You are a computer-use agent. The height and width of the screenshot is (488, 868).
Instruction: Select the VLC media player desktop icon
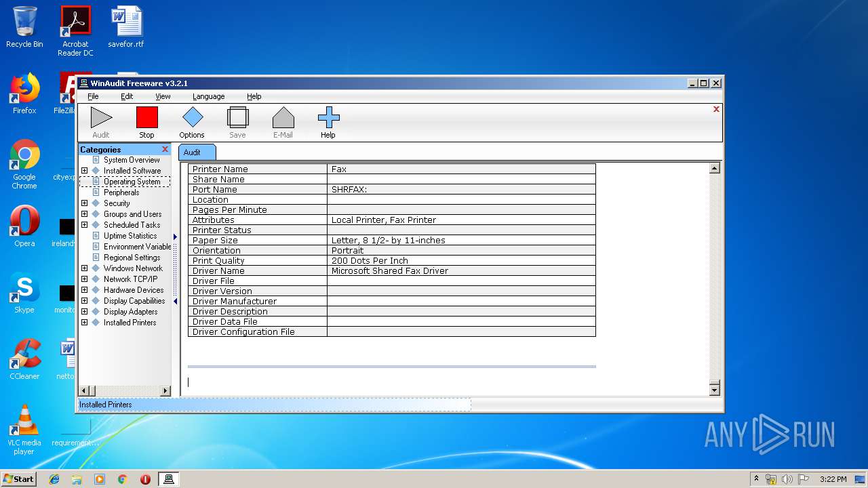[x=24, y=430]
